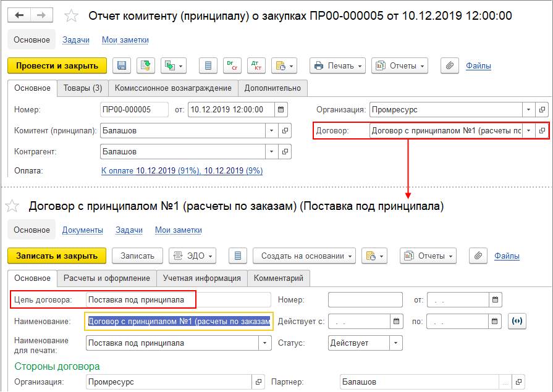The image size is (553, 392).
Task: Open calendar for the 'по' end date
Action: click(x=495, y=321)
